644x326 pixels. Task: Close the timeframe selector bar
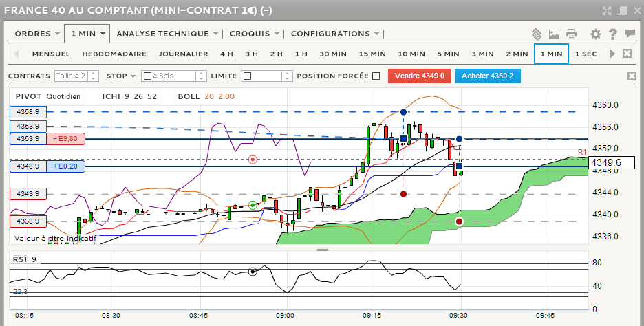point(627,54)
